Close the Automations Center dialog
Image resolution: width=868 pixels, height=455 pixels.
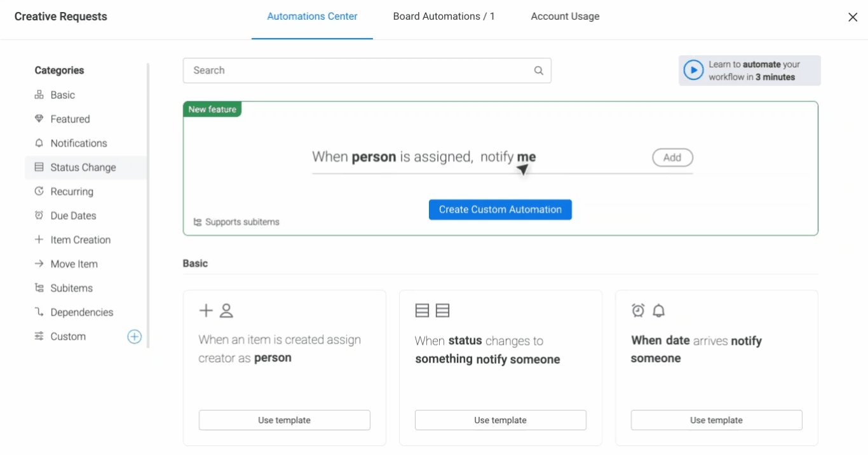coord(853,17)
